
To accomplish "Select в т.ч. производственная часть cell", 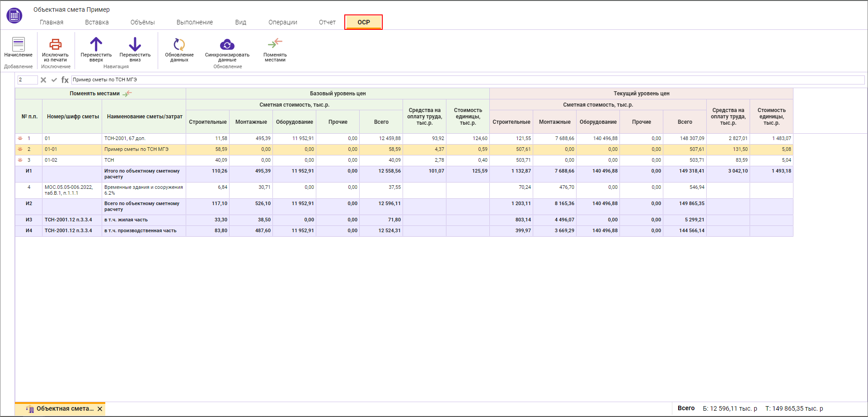I will tap(144, 231).
